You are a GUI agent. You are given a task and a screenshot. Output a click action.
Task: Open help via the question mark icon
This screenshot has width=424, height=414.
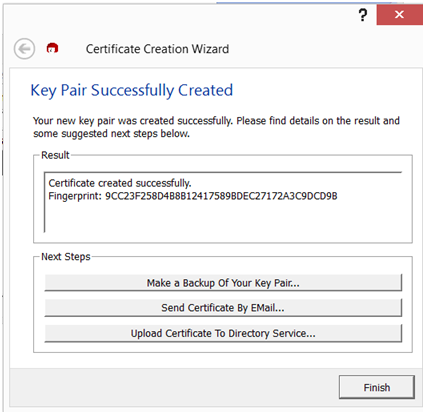[363, 15]
